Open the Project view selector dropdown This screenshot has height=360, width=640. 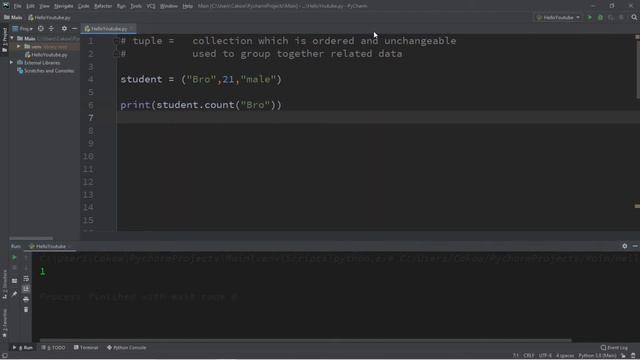(23, 29)
